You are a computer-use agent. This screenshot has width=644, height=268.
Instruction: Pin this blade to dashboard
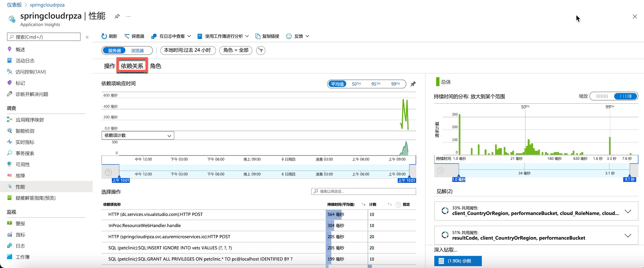(x=117, y=17)
